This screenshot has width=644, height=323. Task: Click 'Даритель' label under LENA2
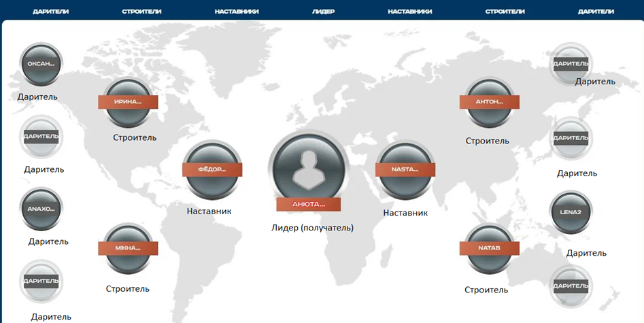tap(586, 253)
